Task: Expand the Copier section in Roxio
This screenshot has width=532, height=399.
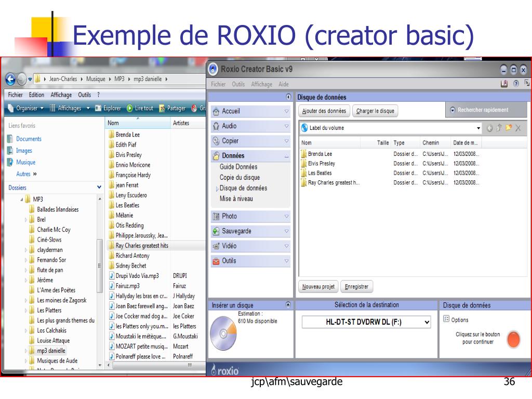Action: 286,141
